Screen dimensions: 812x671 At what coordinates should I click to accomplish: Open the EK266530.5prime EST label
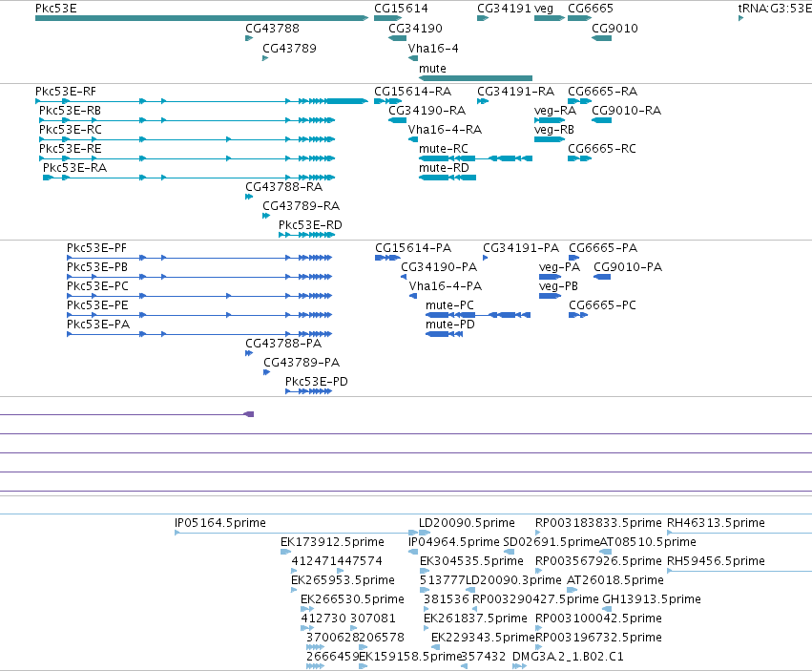point(352,599)
